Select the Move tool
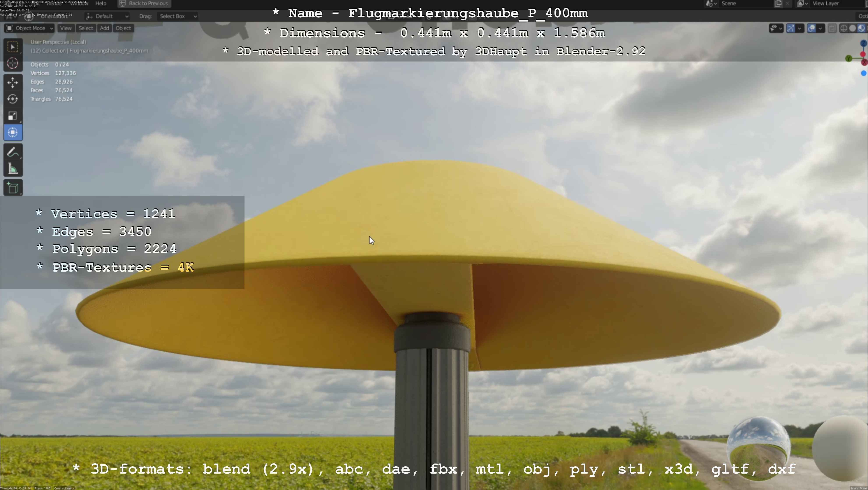This screenshot has height=490, width=868. (13, 83)
